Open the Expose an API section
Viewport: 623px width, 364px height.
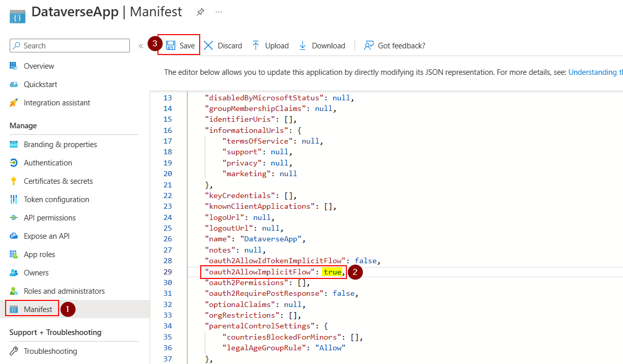click(14, 236)
